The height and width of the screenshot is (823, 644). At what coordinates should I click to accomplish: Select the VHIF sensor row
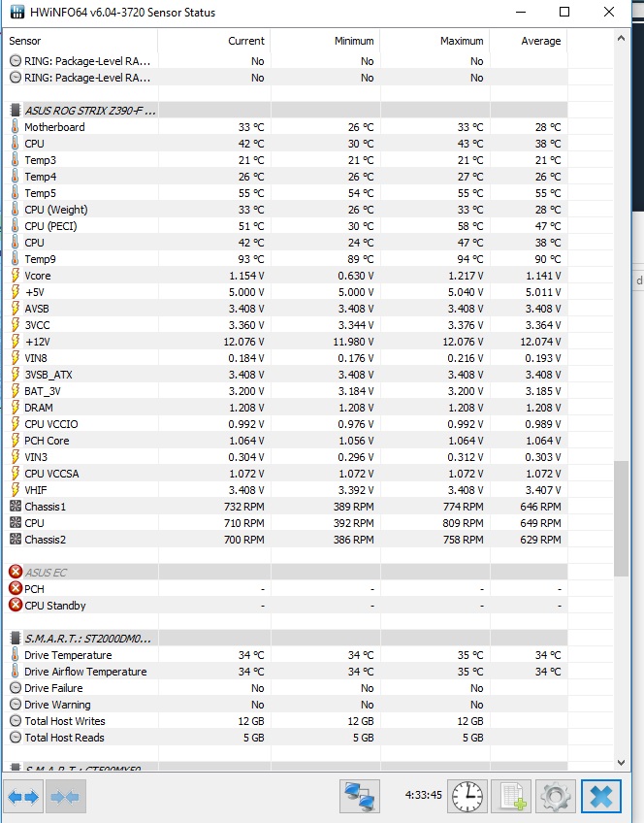coord(286,490)
